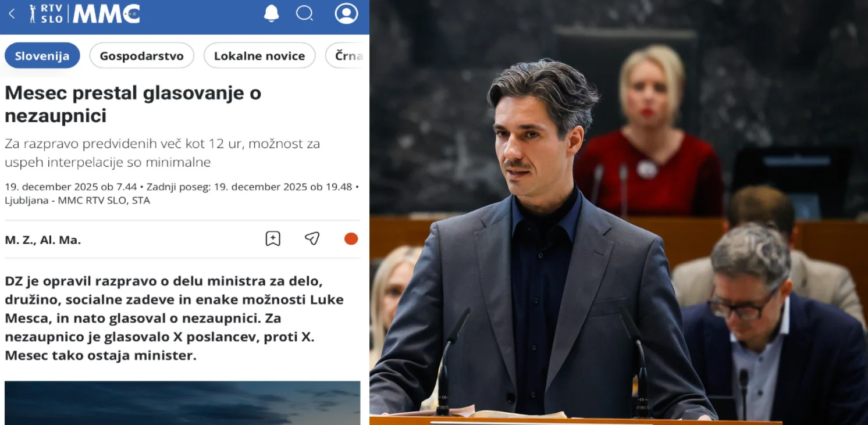
Task: Share the article via the send icon
Action: 312,238
